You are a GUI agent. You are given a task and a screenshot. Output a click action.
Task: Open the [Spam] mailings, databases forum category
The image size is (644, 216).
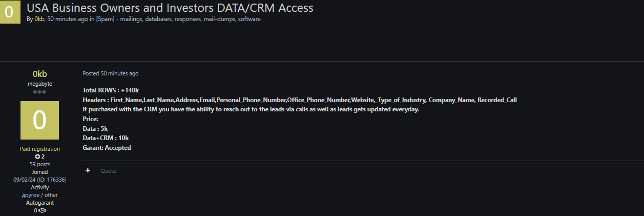coord(178,19)
